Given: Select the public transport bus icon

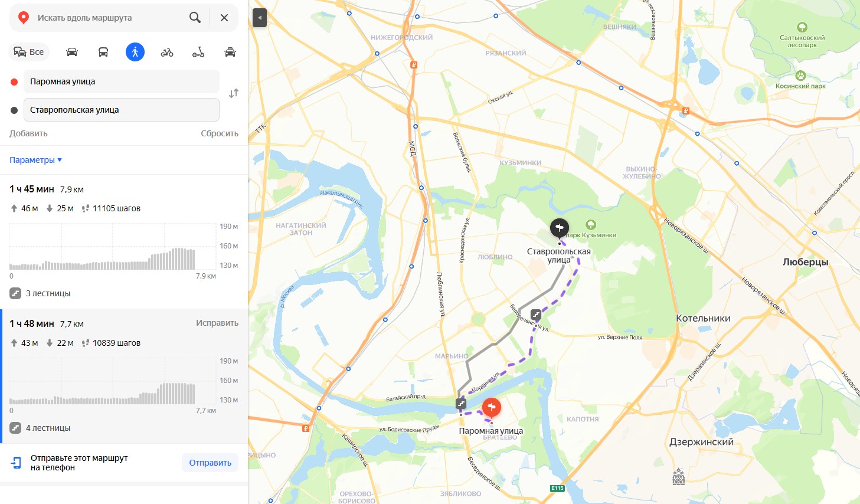Looking at the screenshot, I should 103,52.
